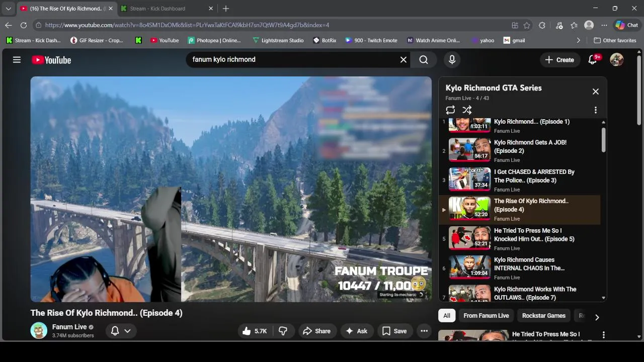Select the Rockstar Games chip
644x362 pixels.
544,316
